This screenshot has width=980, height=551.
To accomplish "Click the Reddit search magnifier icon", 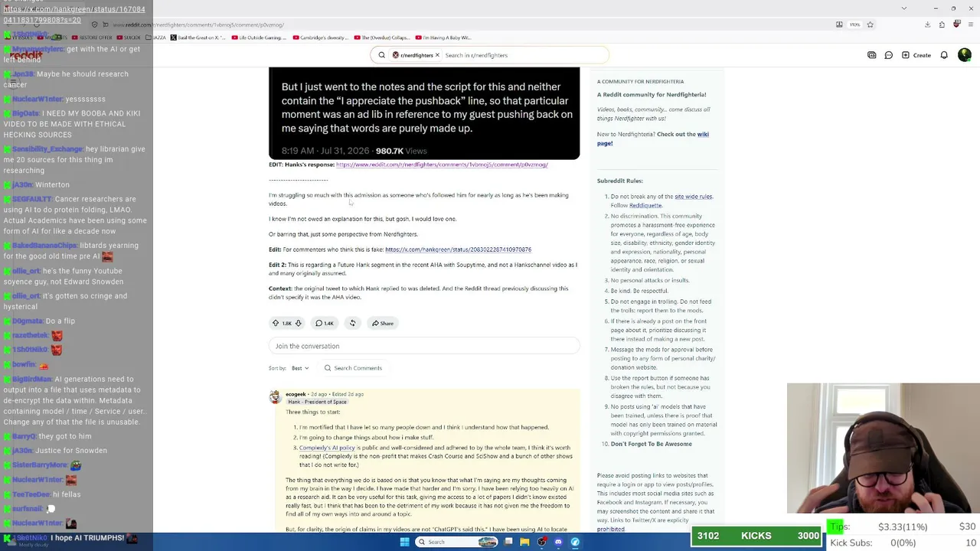I will point(381,55).
